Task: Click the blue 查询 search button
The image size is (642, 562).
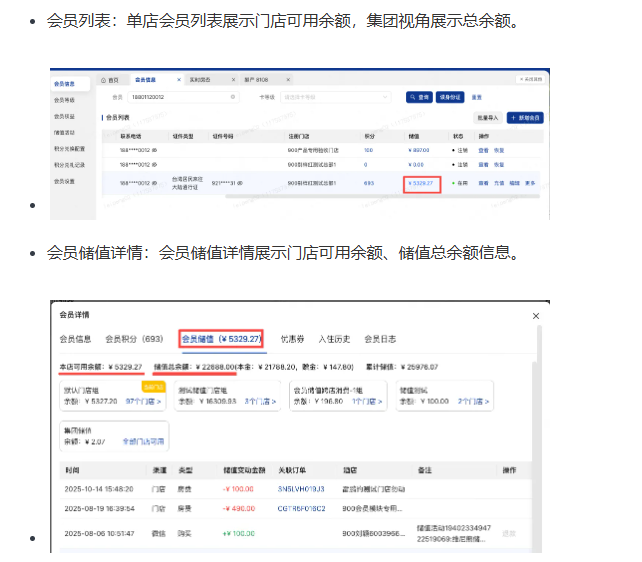Action: (419, 97)
